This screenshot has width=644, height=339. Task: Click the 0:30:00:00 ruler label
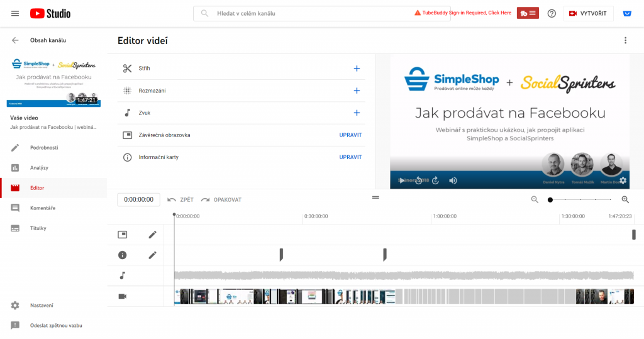pyautogui.click(x=316, y=216)
